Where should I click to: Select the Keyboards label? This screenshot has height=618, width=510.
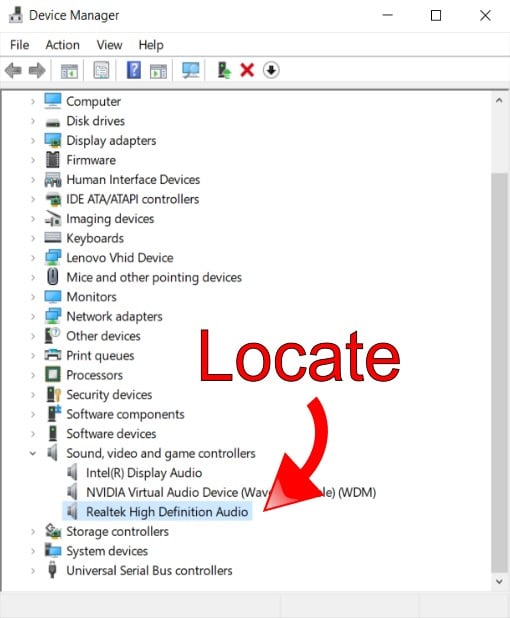(x=95, y=238)
